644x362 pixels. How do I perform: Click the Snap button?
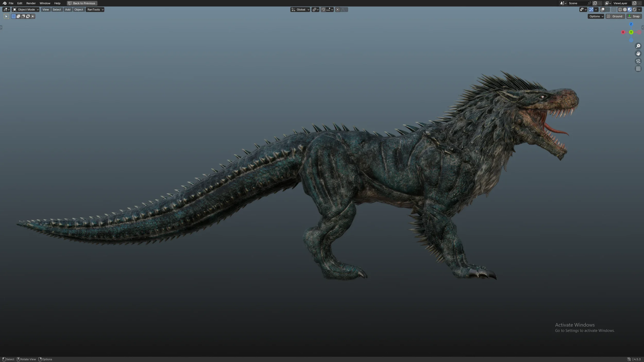pyautogui.click(x=634, y=16)
